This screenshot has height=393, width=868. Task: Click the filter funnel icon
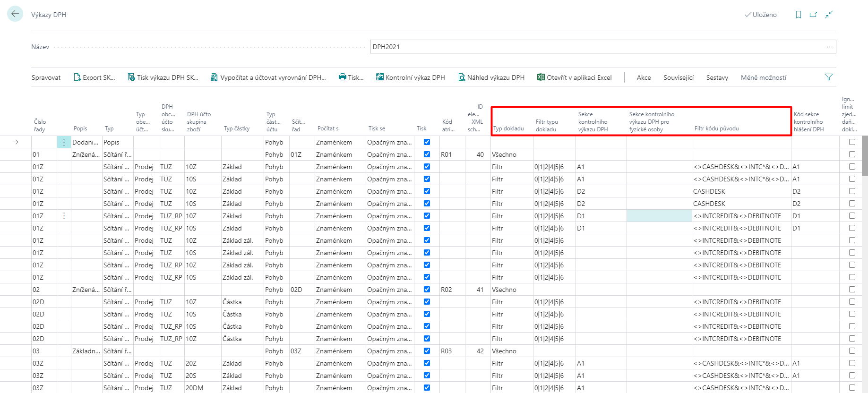tap(828, 77)
